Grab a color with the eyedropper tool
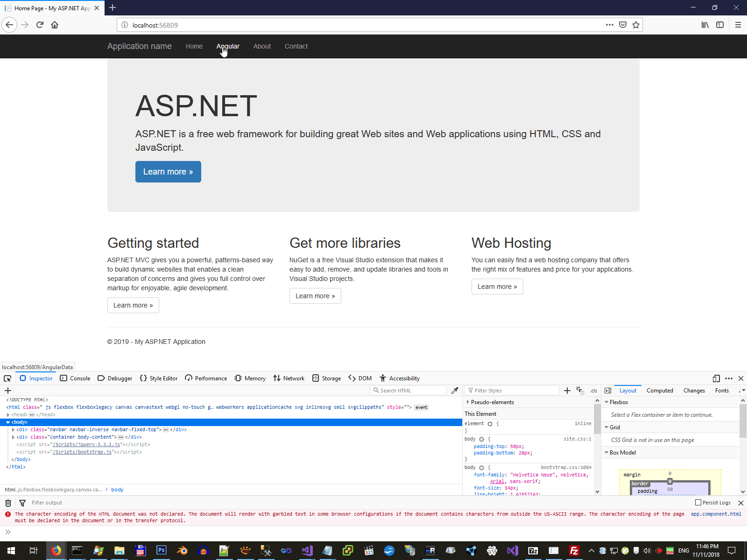Viewport: 747px width, 560px height. 455,391
